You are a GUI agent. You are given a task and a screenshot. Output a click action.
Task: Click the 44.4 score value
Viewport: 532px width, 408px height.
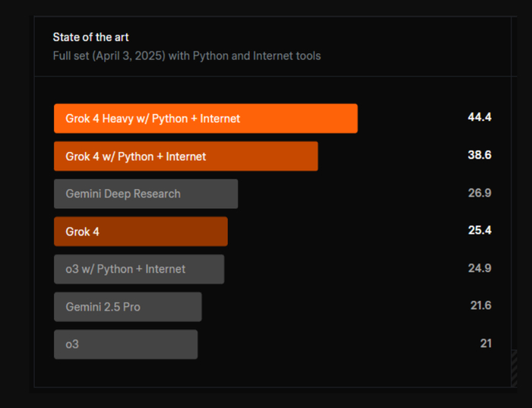(480, 117)
